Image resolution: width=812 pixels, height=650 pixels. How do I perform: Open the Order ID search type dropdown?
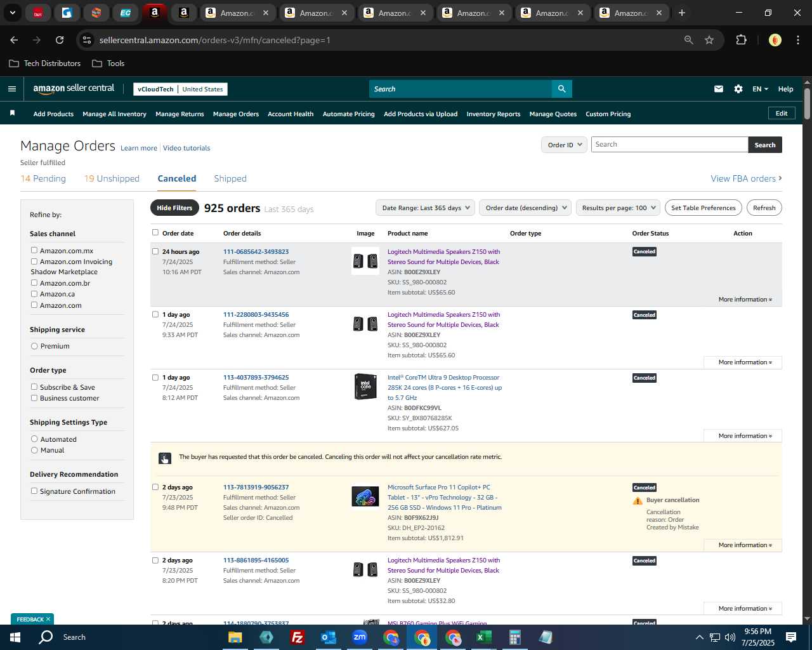pyautogui.click(x=563, y=145)
